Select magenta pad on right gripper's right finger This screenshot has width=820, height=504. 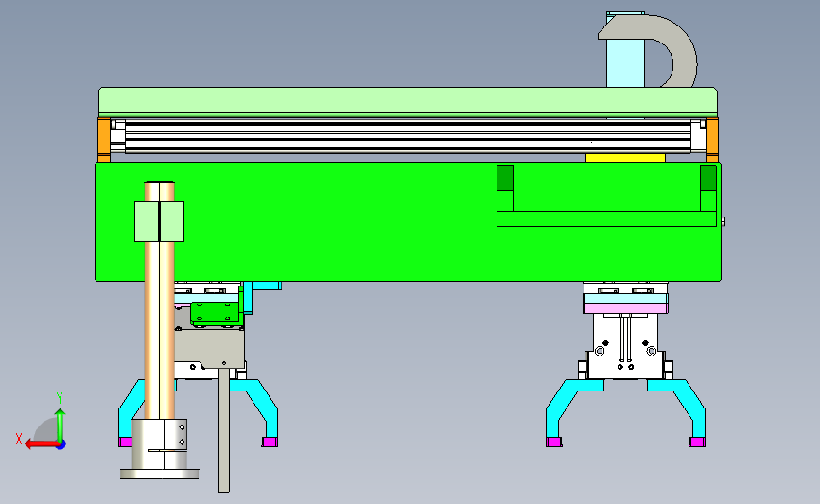pyautogui.click(x=697, y=443)
